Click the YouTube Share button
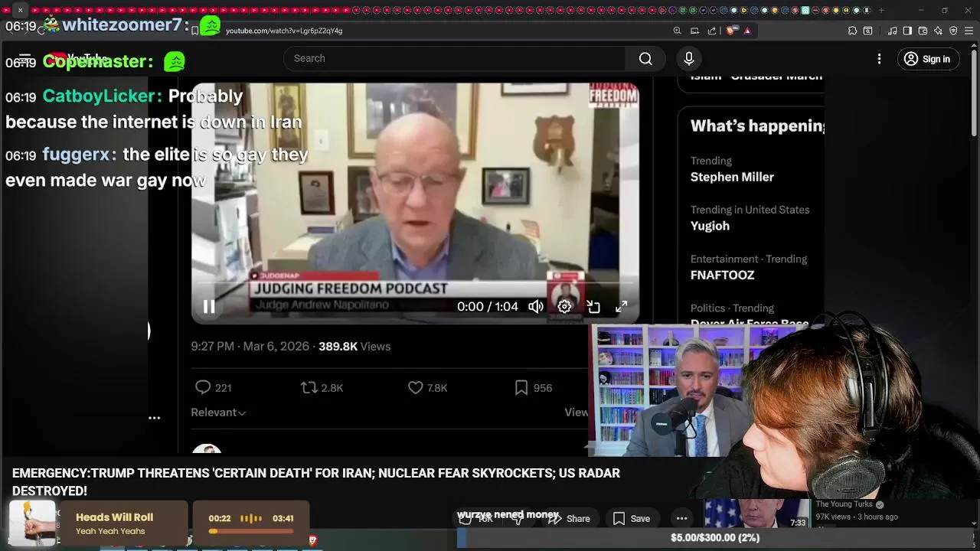The image size is (980, 551). 569,519
